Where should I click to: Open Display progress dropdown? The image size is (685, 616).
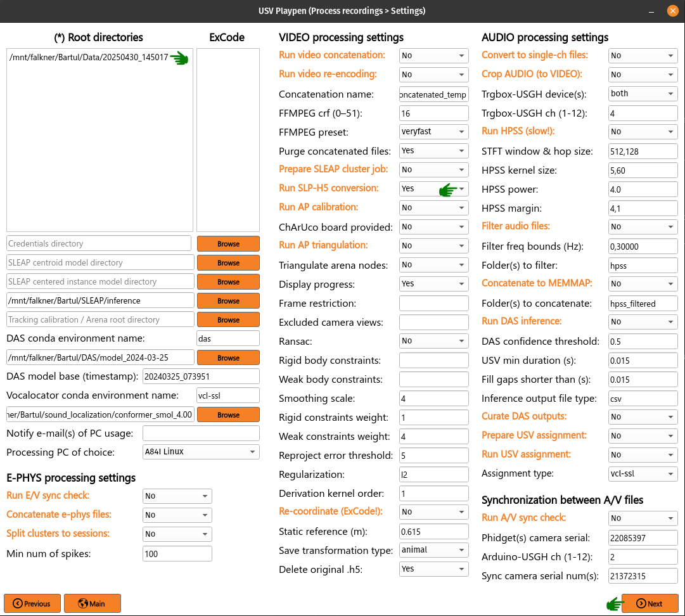(x=433, y=283)
